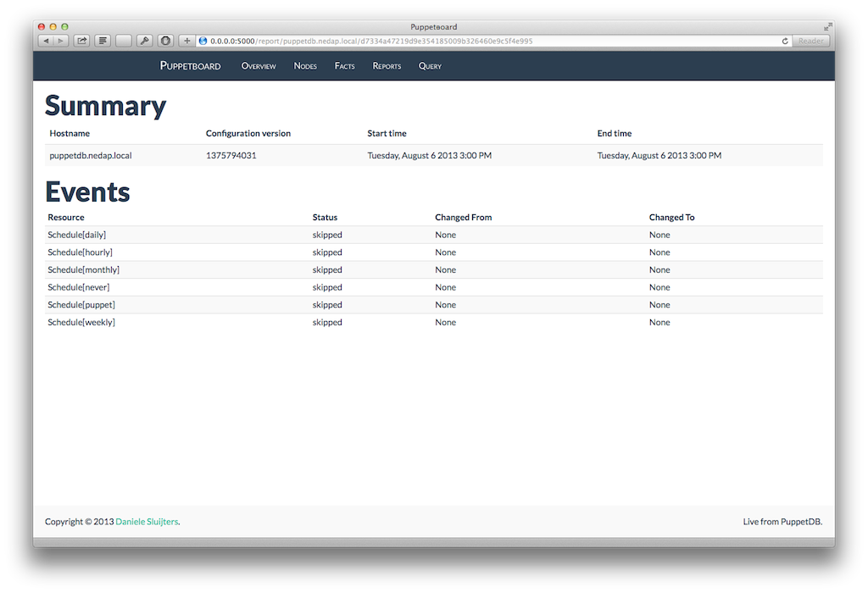Viewport: 868px width, 593px height.
Task: Select the Schedule[monthly] event row
Action: tap(84, 269)
